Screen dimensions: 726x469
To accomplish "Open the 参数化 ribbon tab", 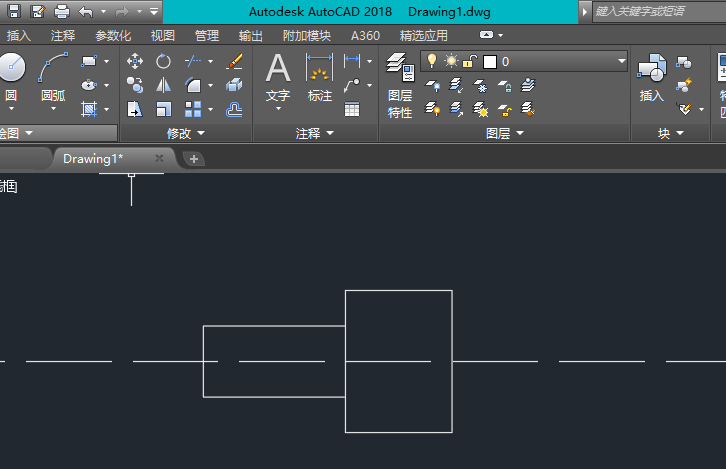I will click(x=113, y=36).
